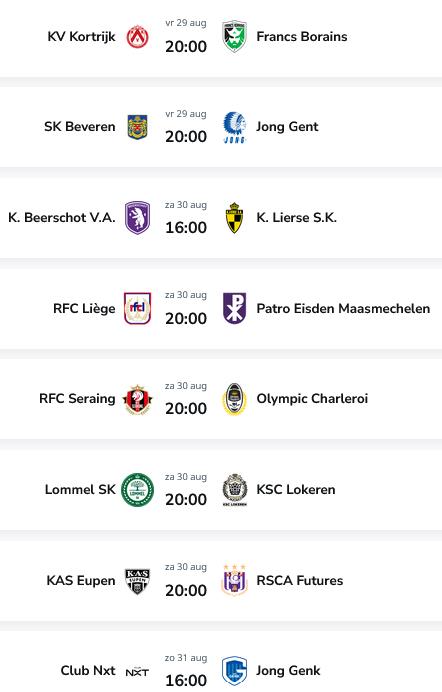Click the K. Beerschot V.A. purple crest
Screen dimensions: 442x692
pos(138,218)
